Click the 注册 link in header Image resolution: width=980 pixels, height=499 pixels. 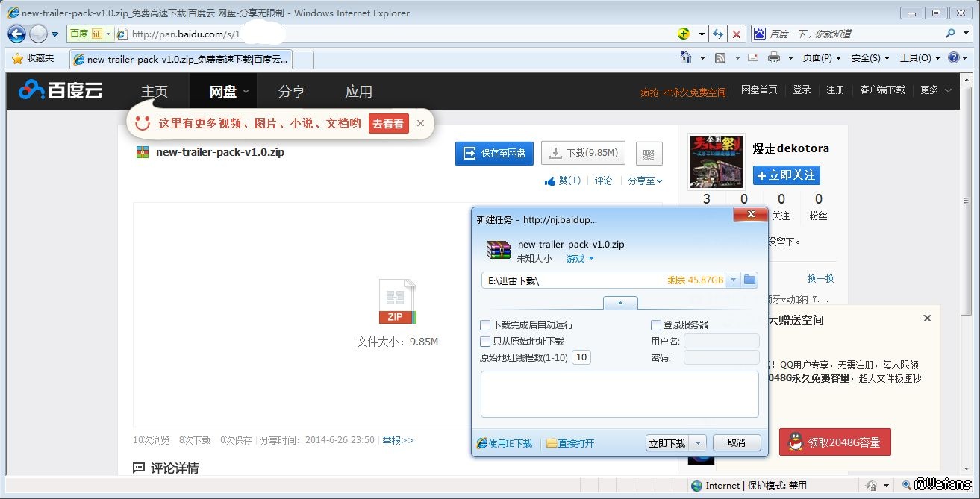coord(835,90)
